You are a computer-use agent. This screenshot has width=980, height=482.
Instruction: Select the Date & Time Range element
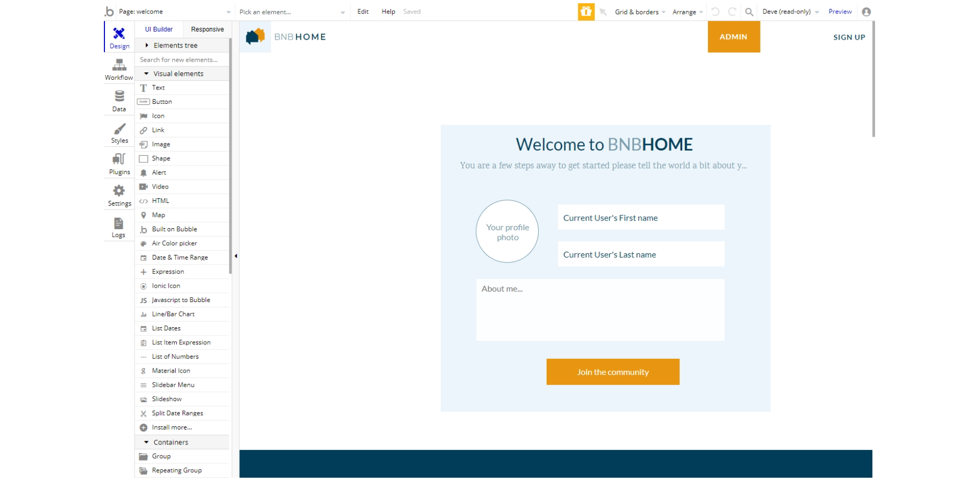(182, 258)
